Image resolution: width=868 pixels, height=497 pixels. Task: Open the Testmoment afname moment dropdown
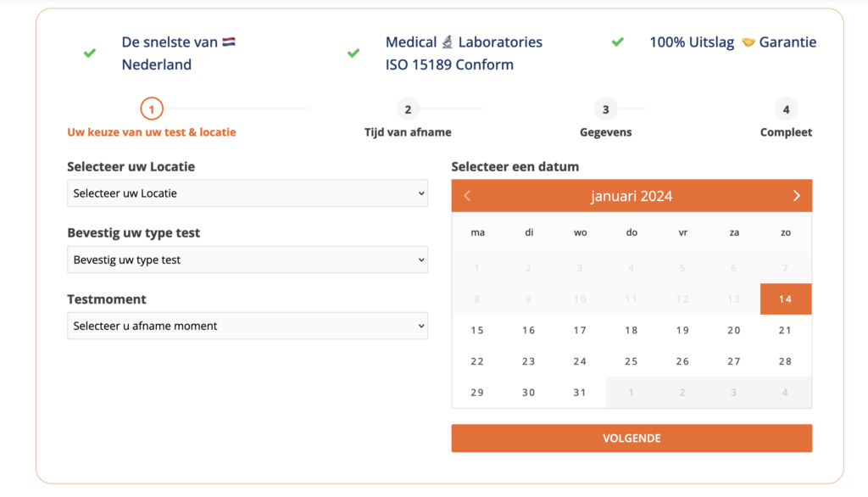[247, 326]
